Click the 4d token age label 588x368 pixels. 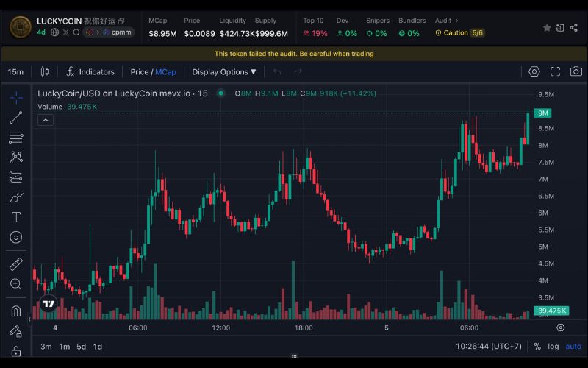click(41, 32)
